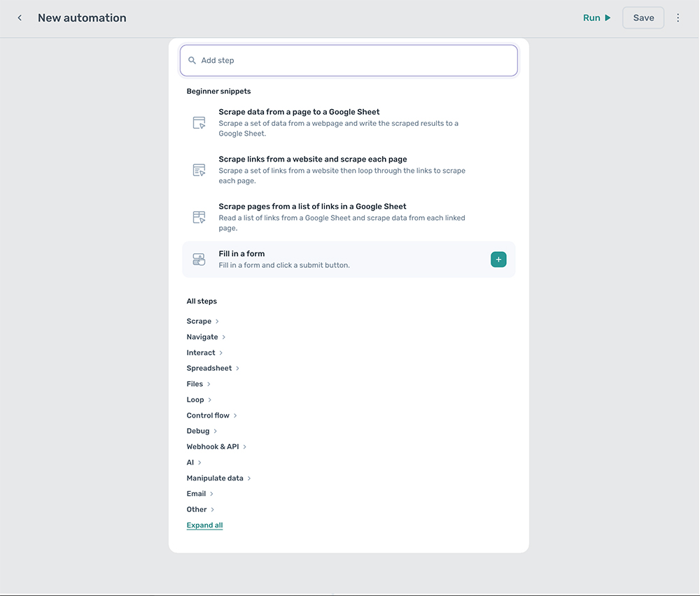The width and height of the screenshot is (700, 596).
Task: Click the New automation title
Action: (82, 18)
